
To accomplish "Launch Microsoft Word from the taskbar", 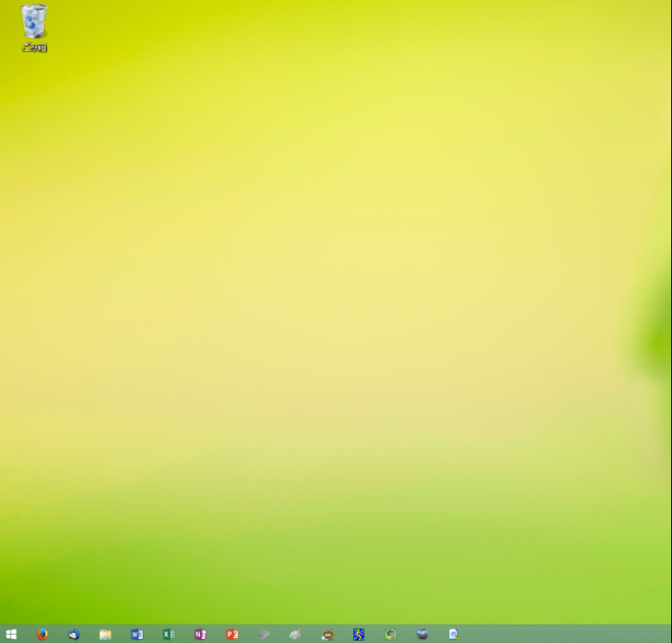I will (x=137, y=635).
